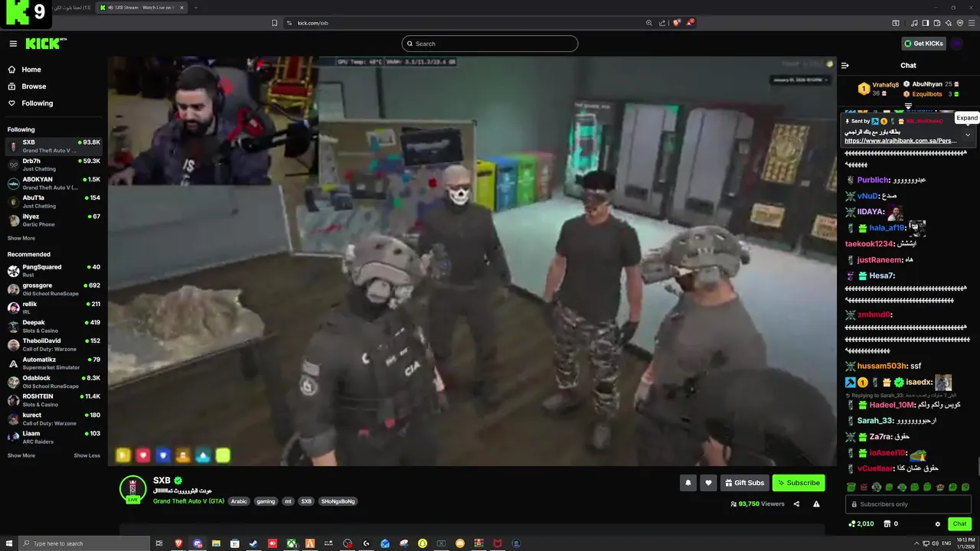Image resolution: width=980 pixels, height=551 pixels.
Task: Open recommended channel kurect
Action: pos(54,419)
